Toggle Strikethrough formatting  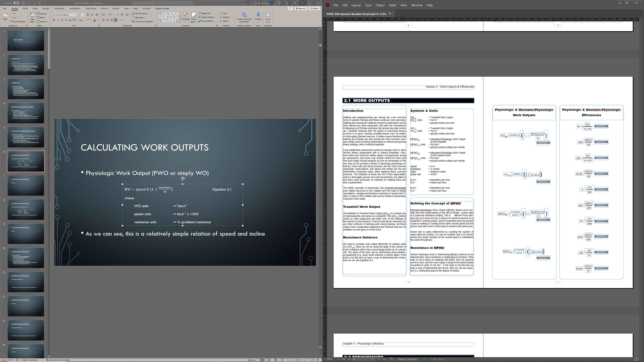[x=70, y=20]
